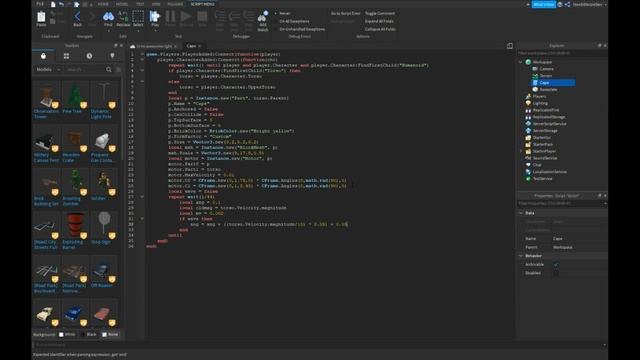Collapse the code fold on line 1
The width and height of the screenshot is (640, 360).
pyautogui.click(x=142, y=54)
